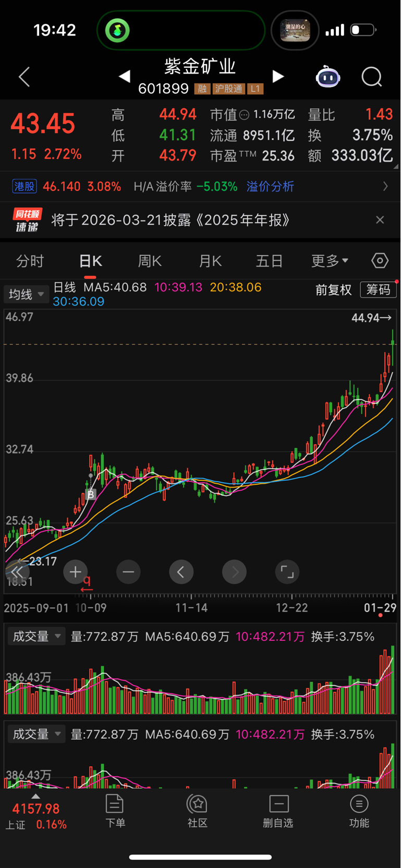Expand the quote details corner triangle

[x=396, y=167]
